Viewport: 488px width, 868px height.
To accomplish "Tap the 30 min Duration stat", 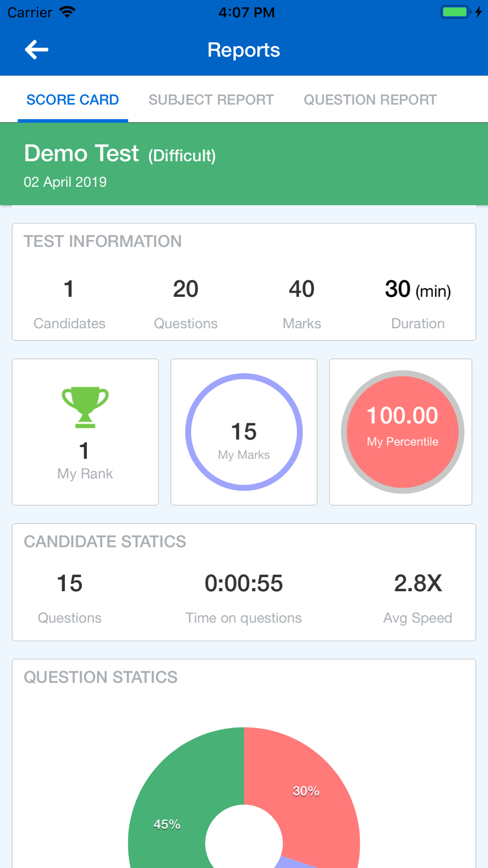I will click(x=418, y=303).
